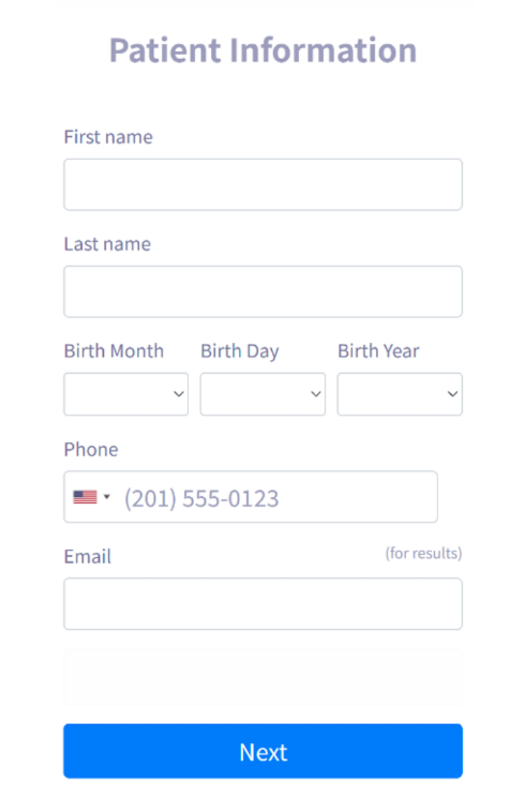Click the "Birth Month" label text
The height and width of the screenshot is (798, 532).
pos(114,351)
